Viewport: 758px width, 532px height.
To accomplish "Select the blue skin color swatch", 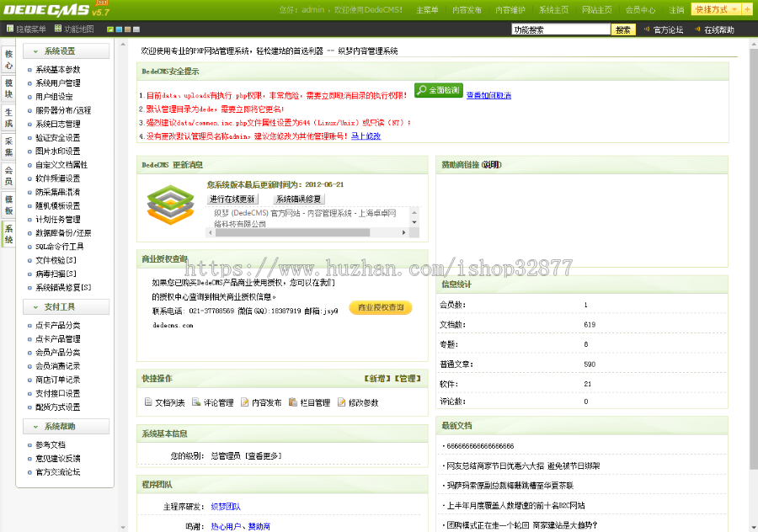I will (119, 29).
